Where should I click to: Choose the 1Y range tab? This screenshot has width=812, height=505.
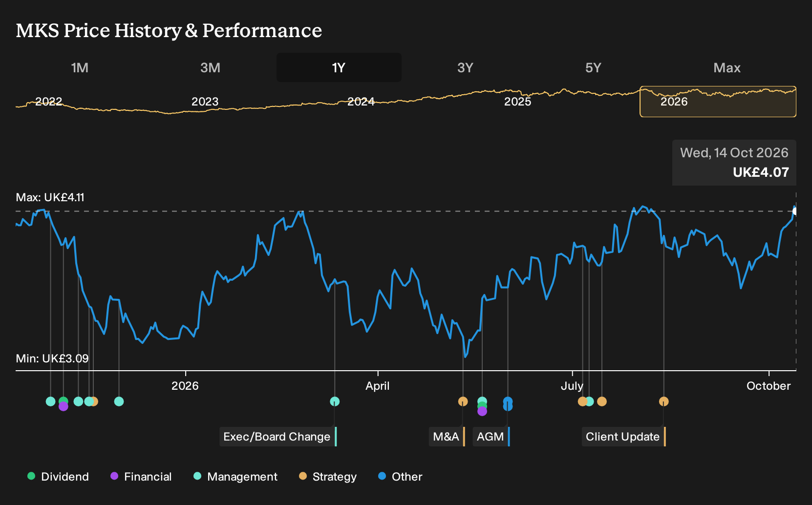tap(339, 68)
